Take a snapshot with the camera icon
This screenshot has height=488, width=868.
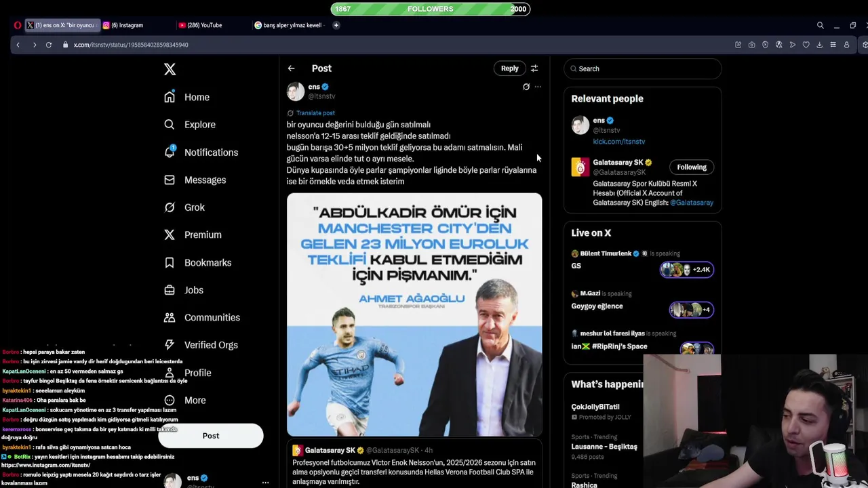pos(751,45)
